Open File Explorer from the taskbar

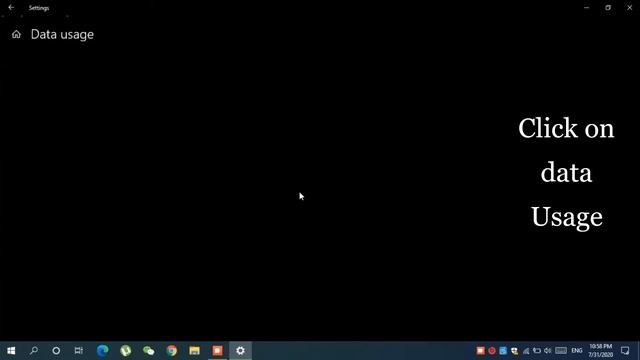tap(194, 351)
